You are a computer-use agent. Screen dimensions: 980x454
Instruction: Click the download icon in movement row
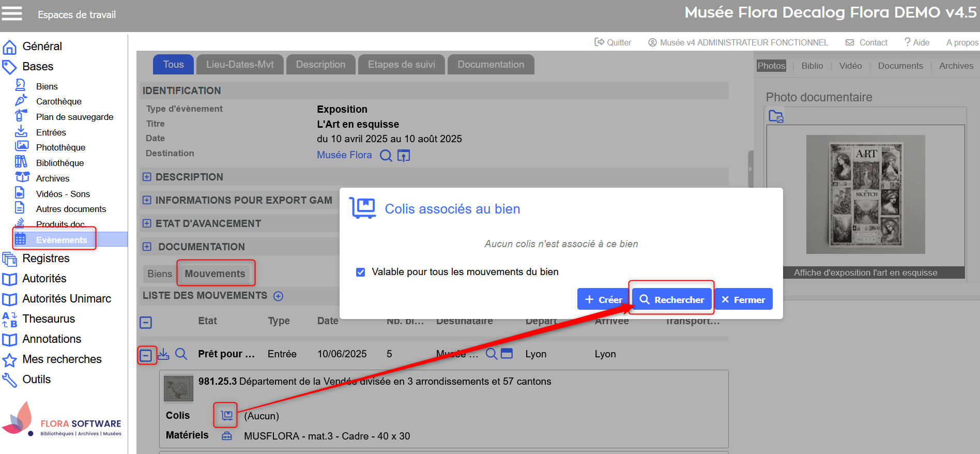point(163,354)
